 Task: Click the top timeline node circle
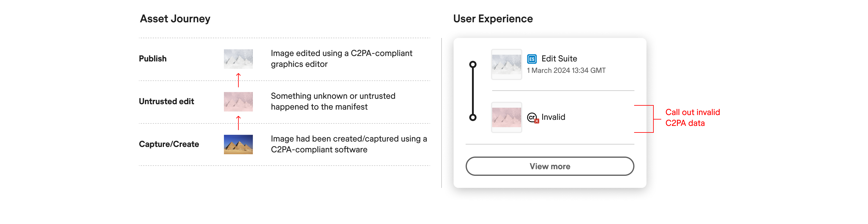click(473, 64)
